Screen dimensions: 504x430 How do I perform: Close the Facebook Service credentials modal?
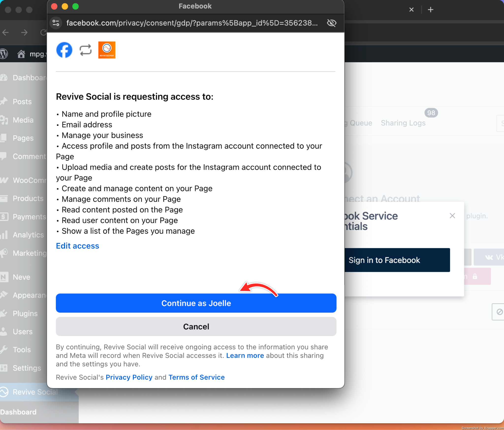(x=452, y=216)
